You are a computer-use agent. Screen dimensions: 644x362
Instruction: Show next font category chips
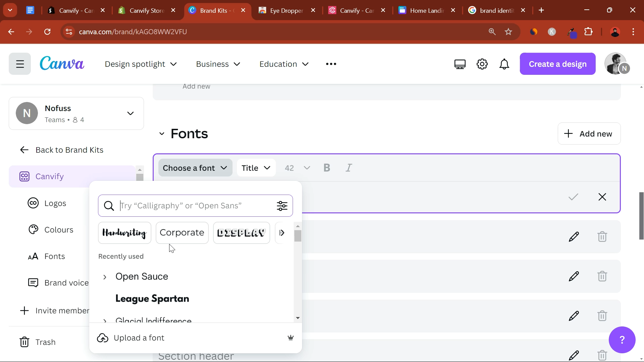tap(282, 233)
